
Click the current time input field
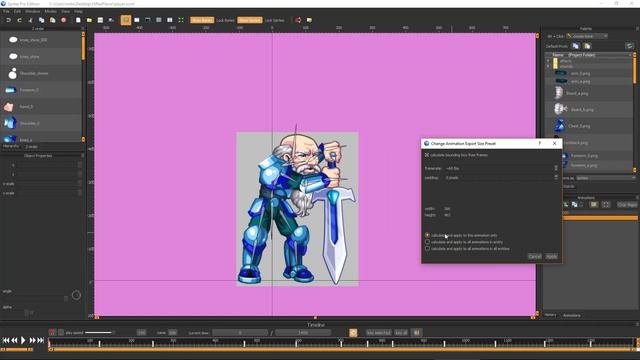click(x=240, y=333)
